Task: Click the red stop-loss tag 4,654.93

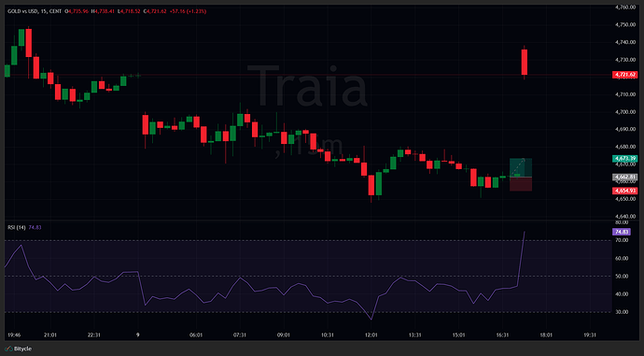Action: [x=624, y=191]
